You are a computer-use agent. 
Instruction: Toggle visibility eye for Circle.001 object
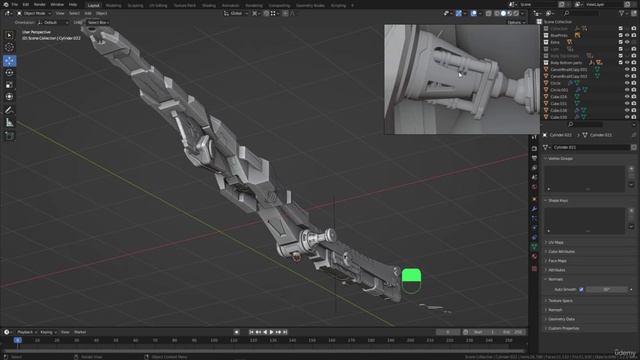pos(627,90)
